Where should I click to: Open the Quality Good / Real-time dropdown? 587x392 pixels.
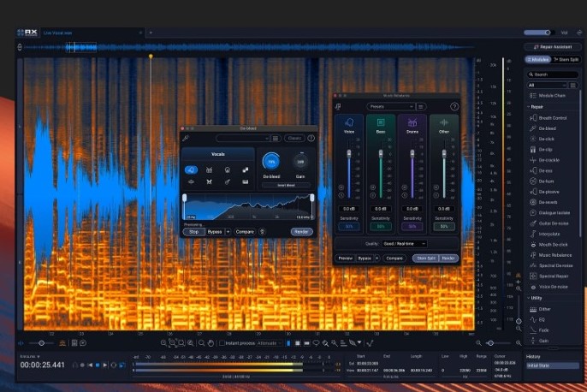pyautogui.click(x=404, y=244)
